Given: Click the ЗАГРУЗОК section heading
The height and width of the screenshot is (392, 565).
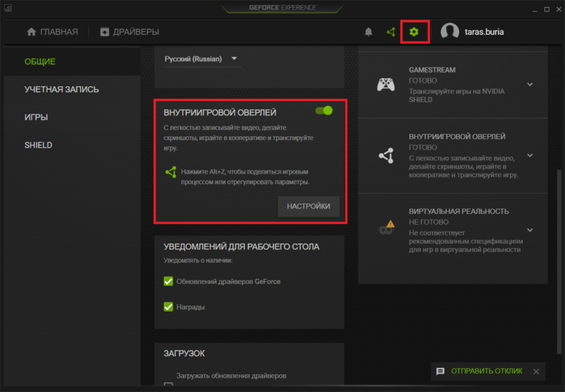Looking at the screenshot, I should click(184, 353).
